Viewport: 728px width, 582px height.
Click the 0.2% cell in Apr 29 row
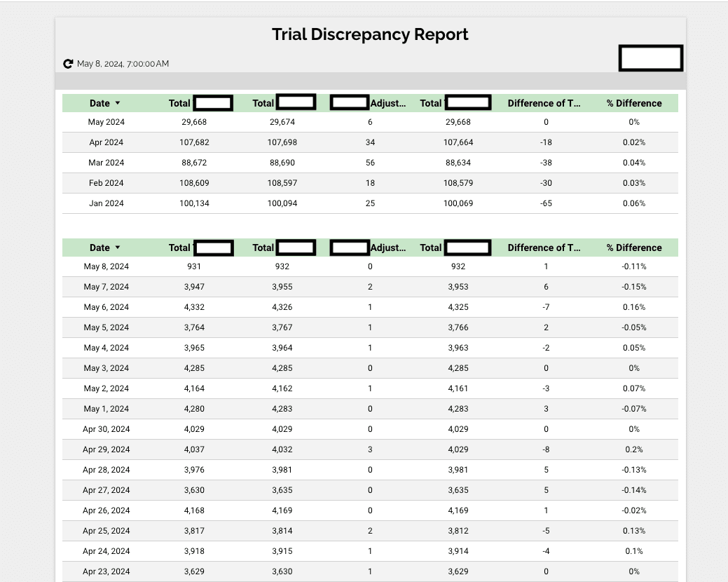click(x=634, y=449)
